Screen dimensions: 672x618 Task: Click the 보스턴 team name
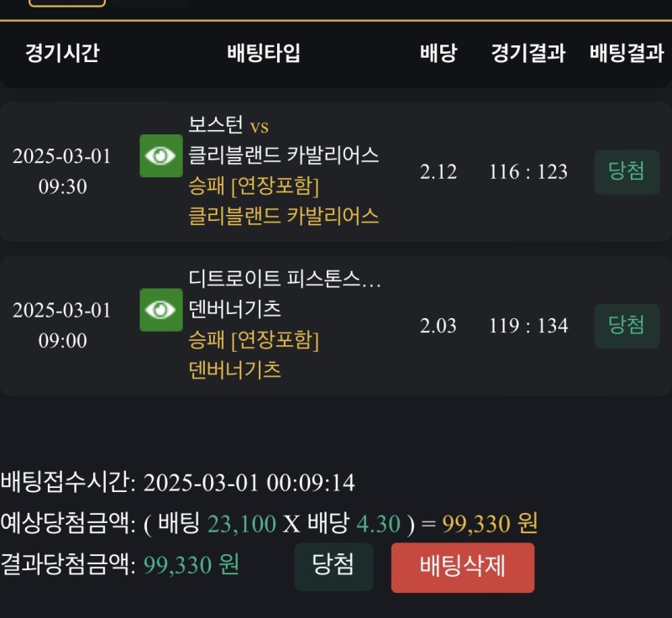click(216, 126)
